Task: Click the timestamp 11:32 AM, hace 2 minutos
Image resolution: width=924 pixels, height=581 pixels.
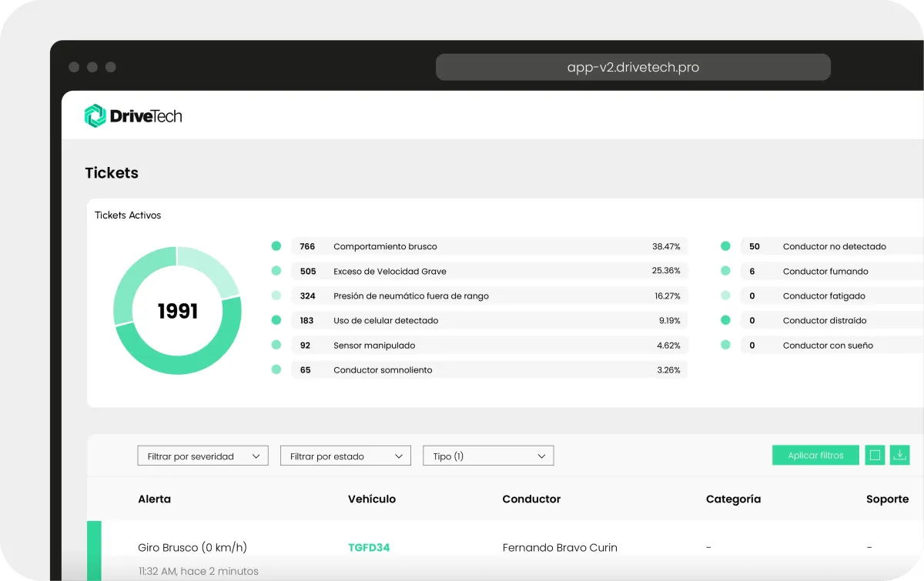Action: (199, 571)
